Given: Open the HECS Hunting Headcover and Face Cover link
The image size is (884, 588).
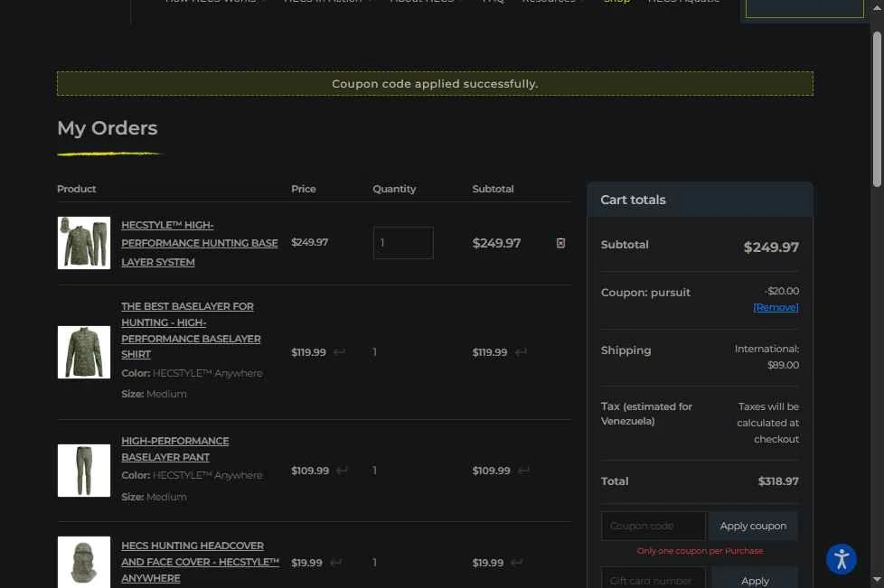Looking at the screenshot, I should click(x=200, y=562).
